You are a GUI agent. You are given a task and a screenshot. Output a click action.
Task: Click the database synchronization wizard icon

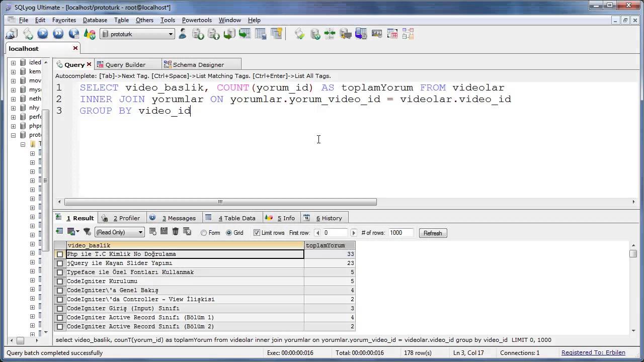(x=315, y=34)
